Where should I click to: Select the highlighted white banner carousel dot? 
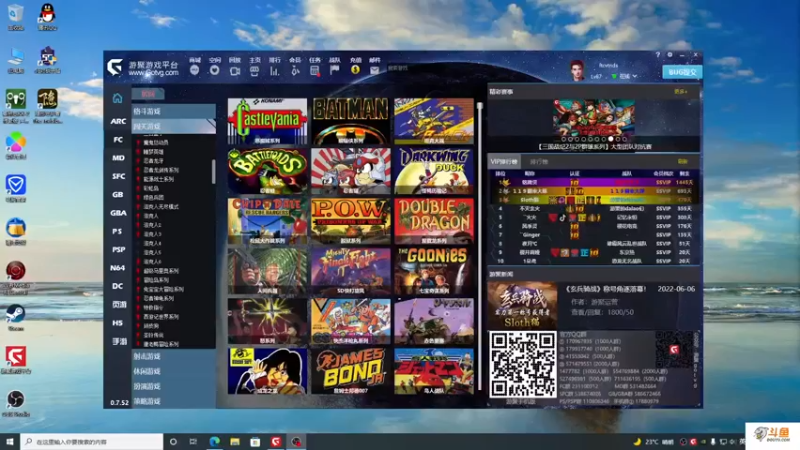(x=611, y=139)
